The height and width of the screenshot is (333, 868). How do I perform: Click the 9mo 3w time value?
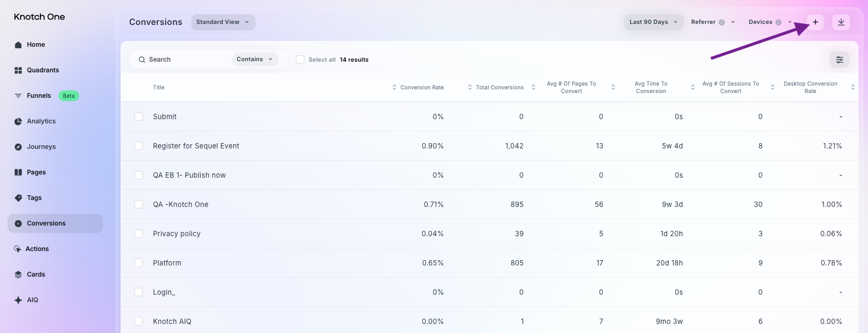(x=669, y=321)
